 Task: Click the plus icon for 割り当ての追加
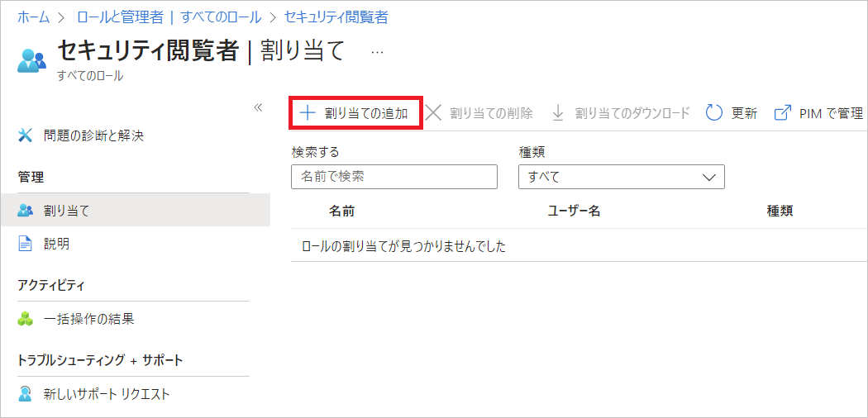307,113
